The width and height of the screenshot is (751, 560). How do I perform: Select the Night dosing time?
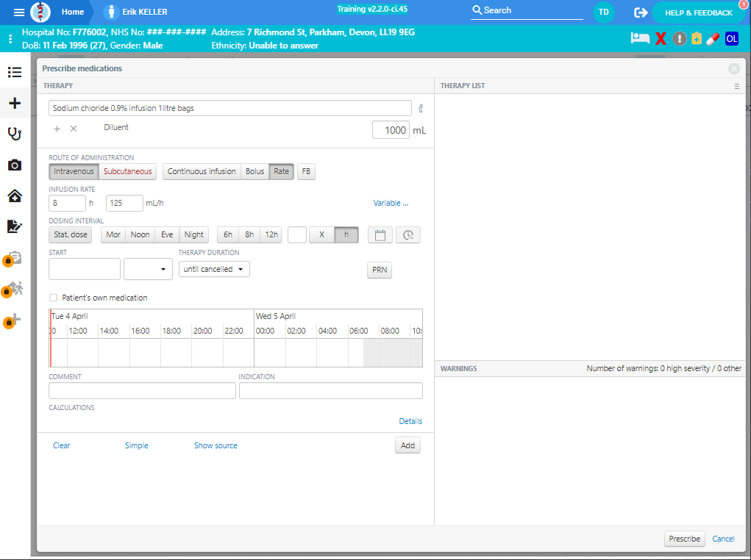(194, 235)
